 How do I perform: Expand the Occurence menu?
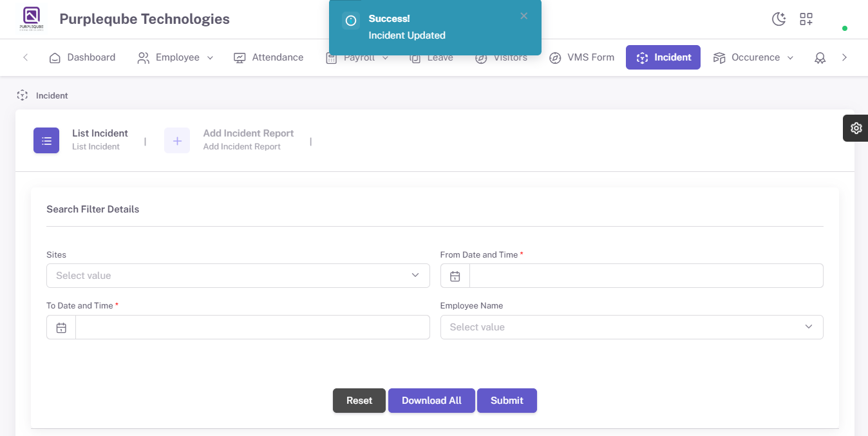[753, 57]
